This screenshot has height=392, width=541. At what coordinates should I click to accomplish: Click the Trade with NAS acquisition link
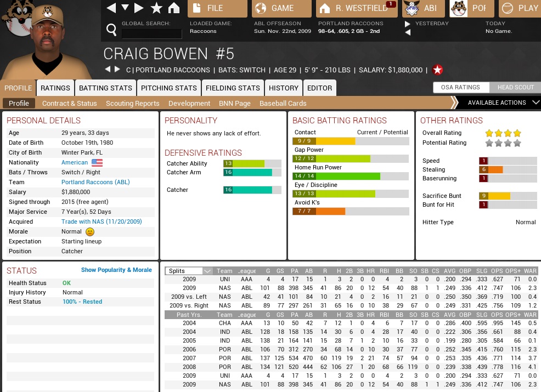(x=102, y=221)
